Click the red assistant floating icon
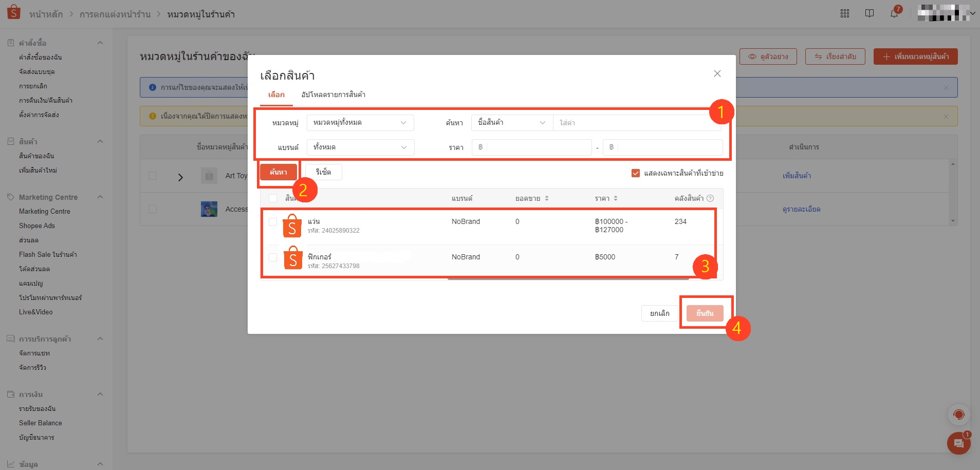The width and height of the screenshot is (980, 470). click(x=959, y=415)
